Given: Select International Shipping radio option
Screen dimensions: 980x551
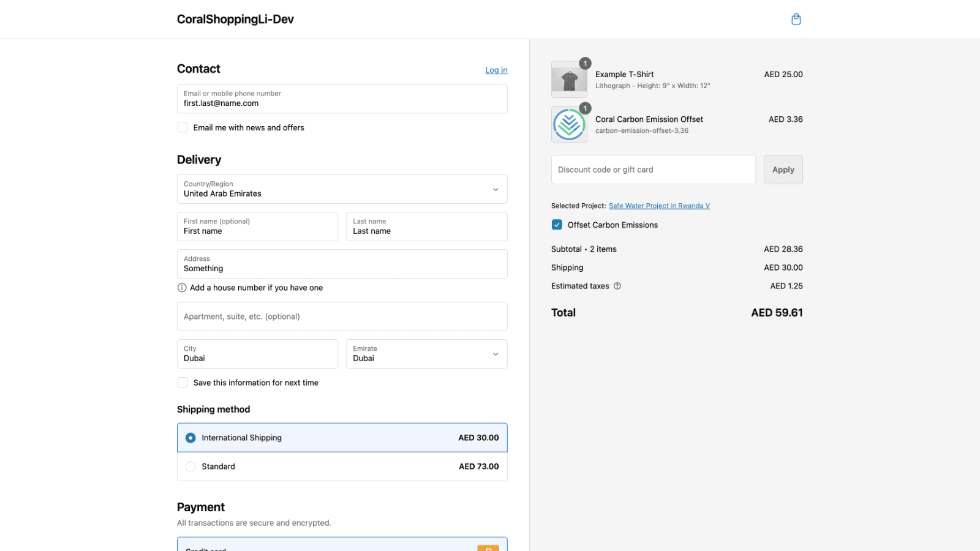Looking at the screenshot, I should point(190,438).
